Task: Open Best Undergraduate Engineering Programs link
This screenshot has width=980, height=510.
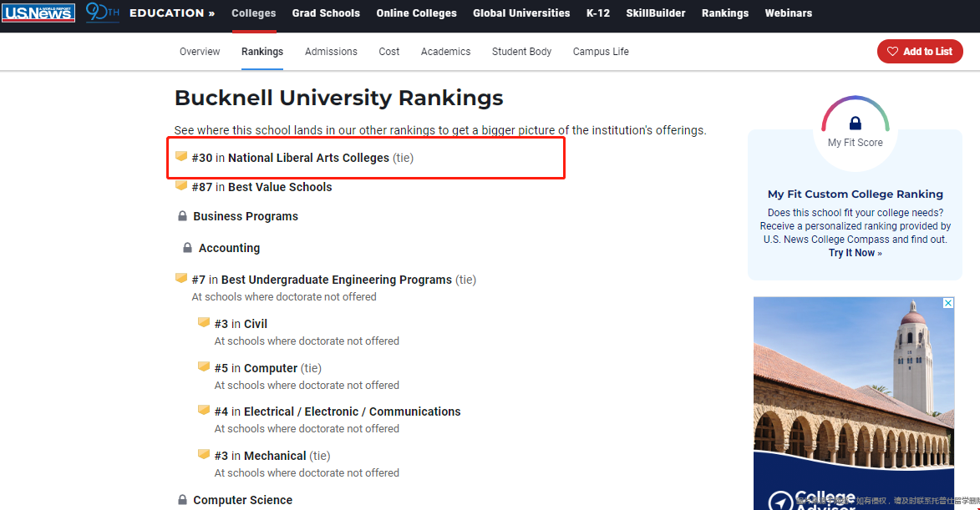Action: coord(336,280)
